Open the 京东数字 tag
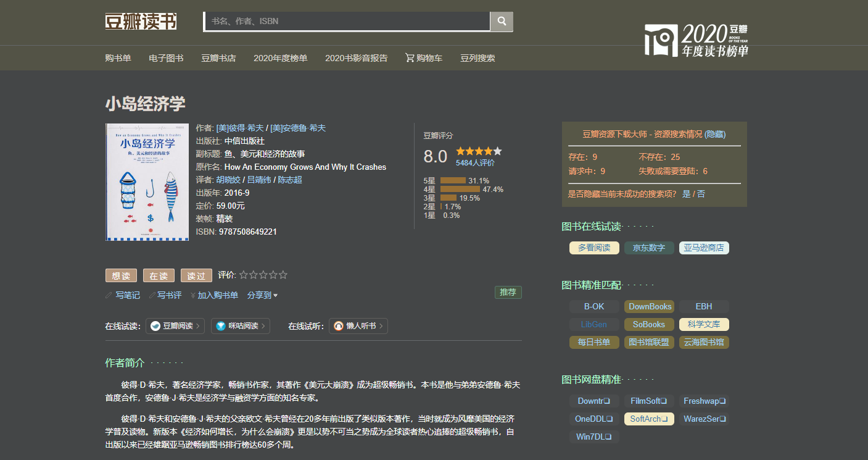The image size is (868, 460). pos(649,248)
